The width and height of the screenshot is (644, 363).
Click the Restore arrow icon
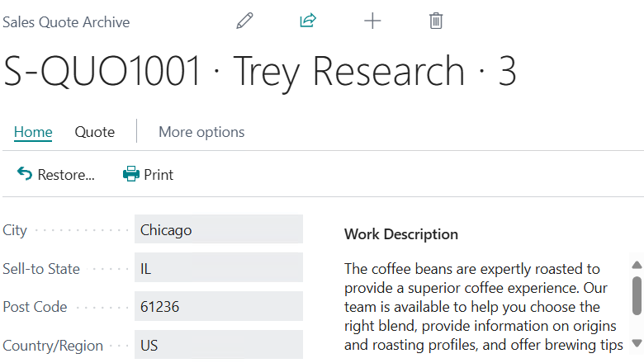[x=25, y=174]
